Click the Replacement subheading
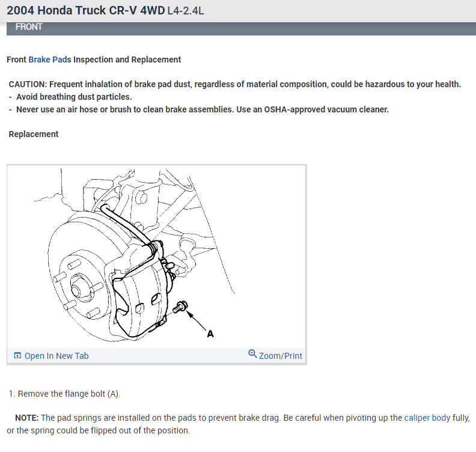Viewport: 476px width, 452px height. click(x=34, y=134)
